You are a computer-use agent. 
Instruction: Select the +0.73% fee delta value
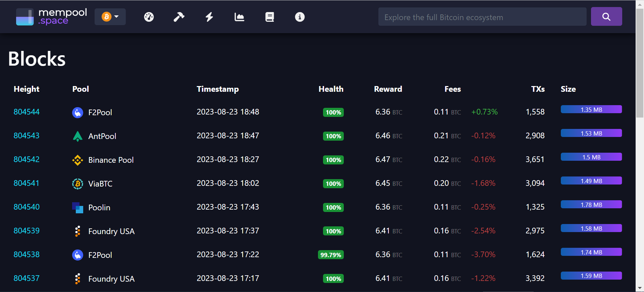click(484, 112)
